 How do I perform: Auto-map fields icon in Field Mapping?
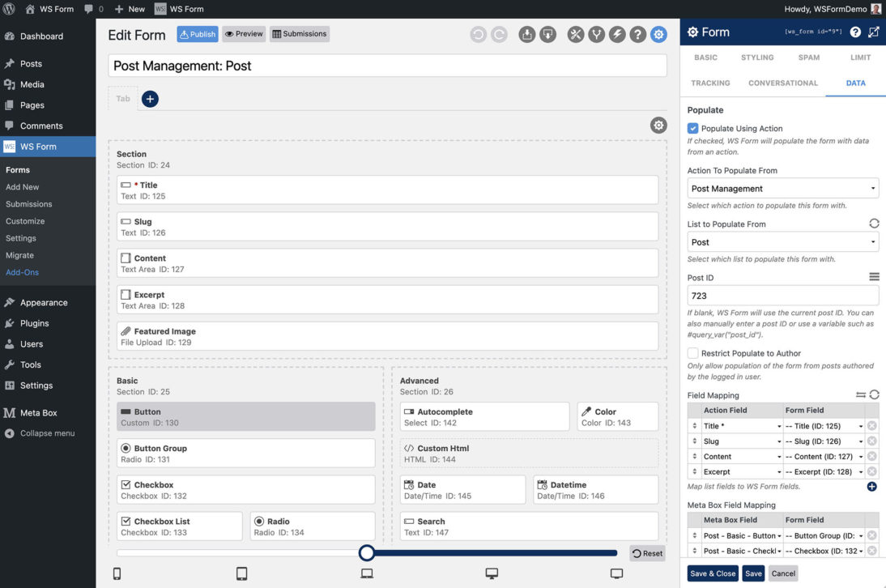pos(861,394)
